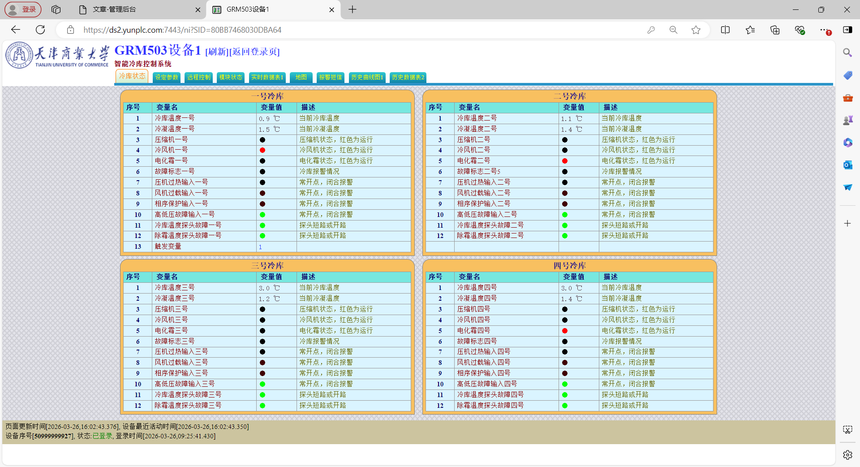860x467 pixels.
Task: Open sidebar Microsoft 365 icon
Action: pos(847,143)
